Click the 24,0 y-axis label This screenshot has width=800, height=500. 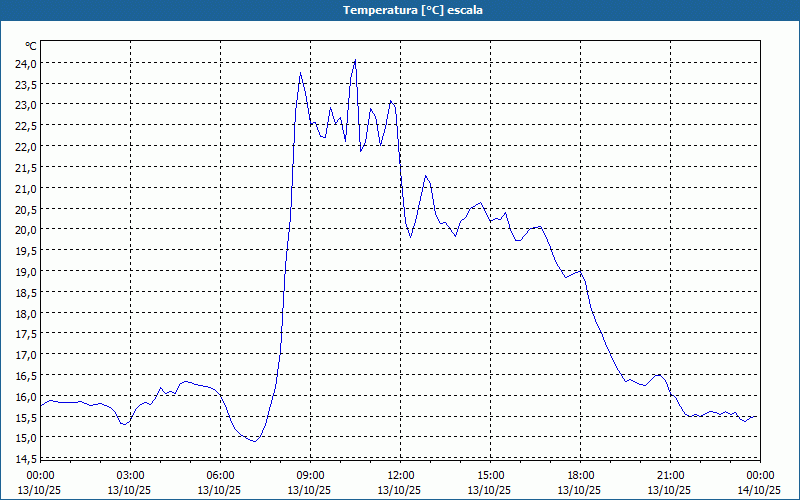coord(26,63)
